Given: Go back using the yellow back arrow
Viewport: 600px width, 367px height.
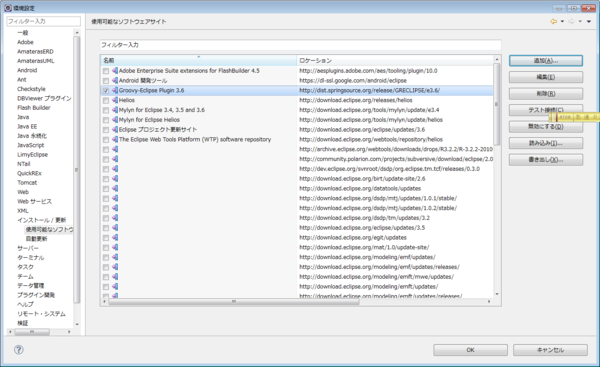Looking at the screenshot, I should click(553, 21).
